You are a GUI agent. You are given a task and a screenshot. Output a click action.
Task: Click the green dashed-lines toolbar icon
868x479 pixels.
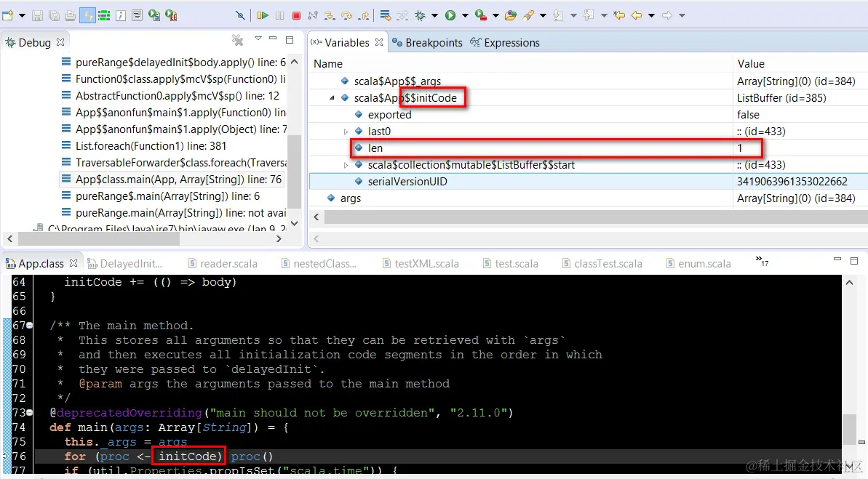pyautogui.click(x=104, y=15)
